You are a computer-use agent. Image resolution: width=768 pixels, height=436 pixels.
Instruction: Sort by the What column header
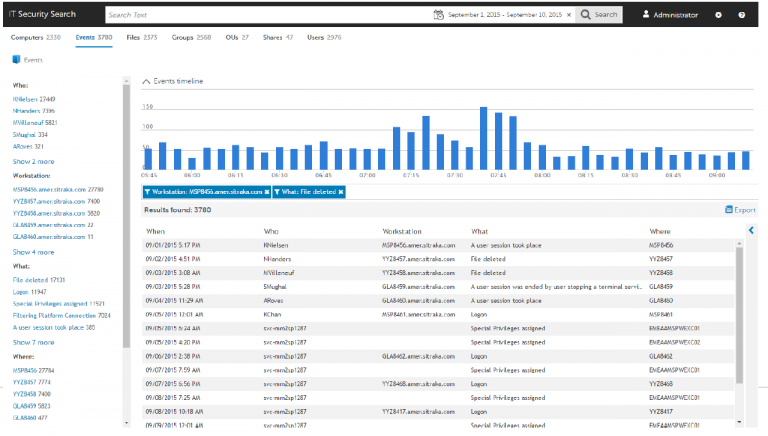tap(480, 231)
